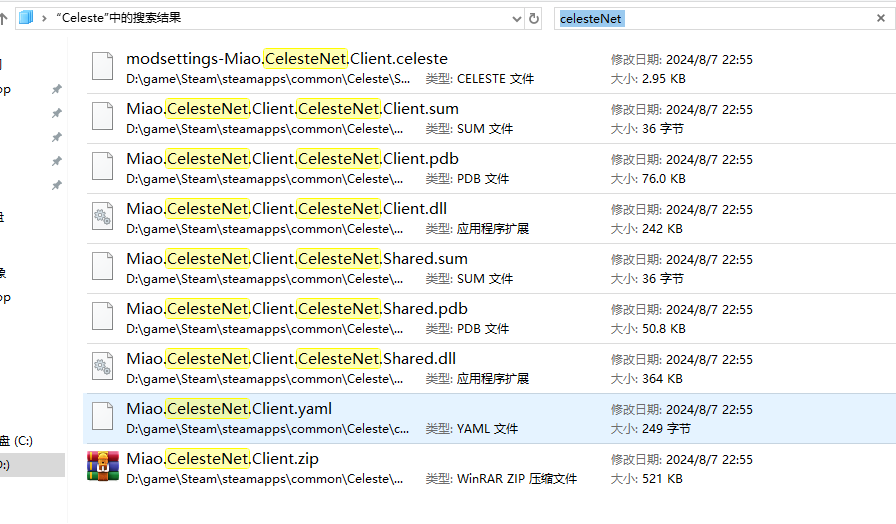Select the WinRAR icon for Miao.CelesteNet.Client.zip
The height and width of the screenshot is (524, 896).
pos(102,468)
